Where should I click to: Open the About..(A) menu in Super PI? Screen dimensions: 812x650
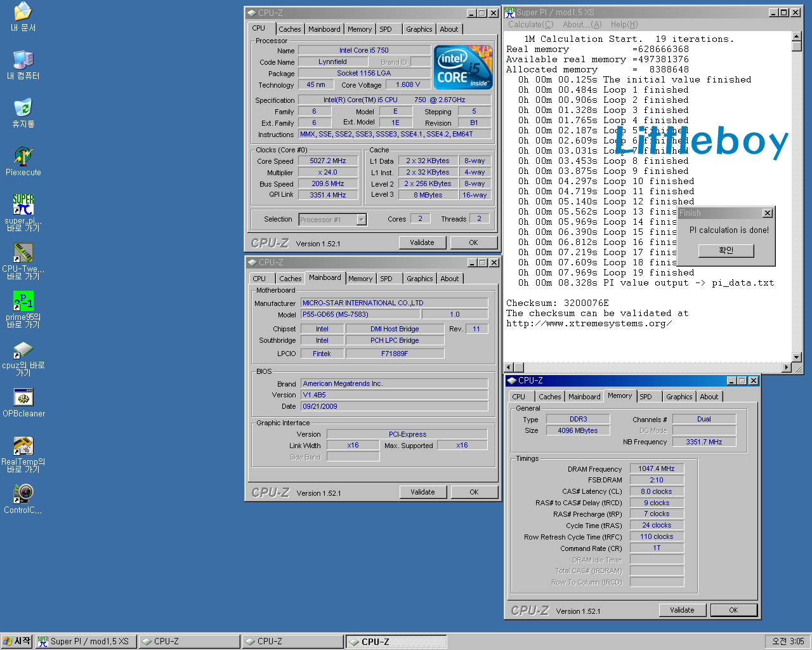coord(582,25)
